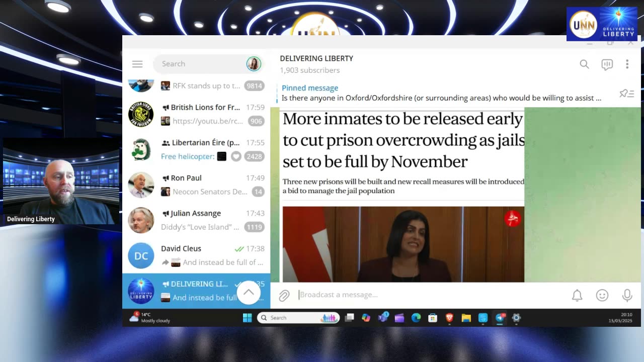Image resolution: width=644 pixels, height=362 pixels.
Task: Open the profile avatar in search bar
Action: point(254,64)
